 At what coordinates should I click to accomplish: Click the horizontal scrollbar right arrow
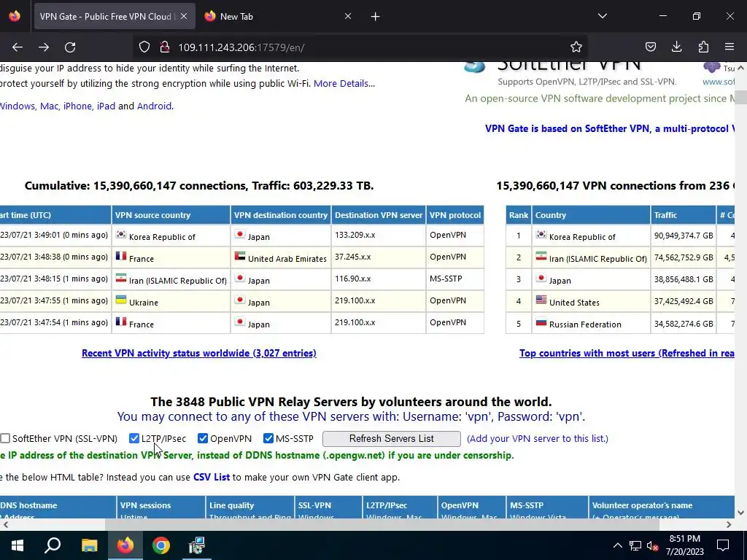pos(729,524)
